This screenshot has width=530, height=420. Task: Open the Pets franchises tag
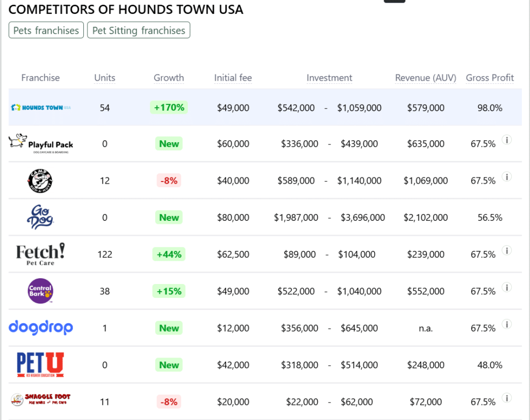point(46,30)
